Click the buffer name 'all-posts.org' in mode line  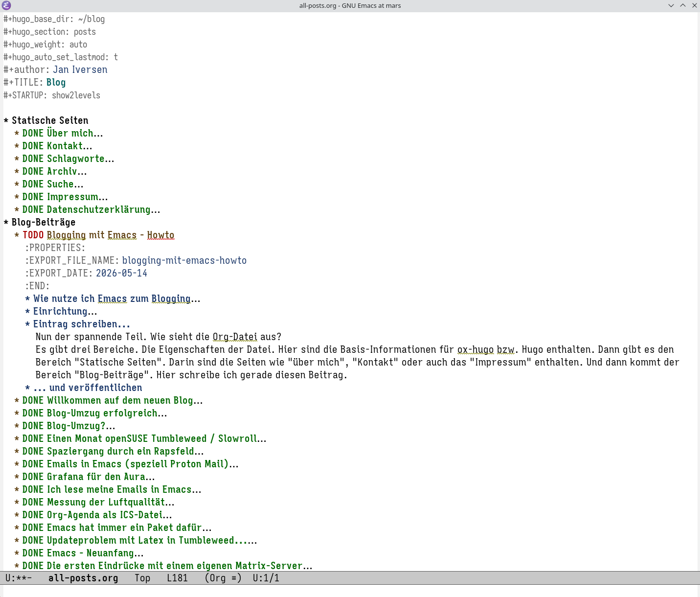(x=83, y=578)
